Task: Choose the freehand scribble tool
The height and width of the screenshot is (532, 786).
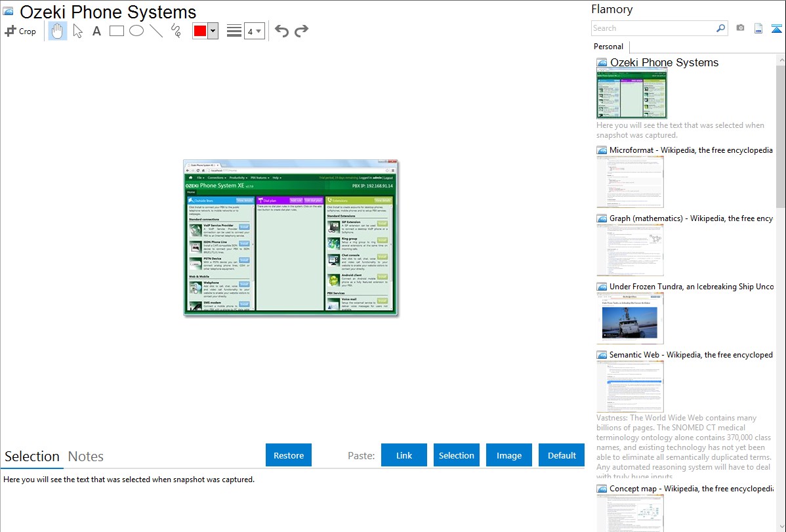Action: [176, 31]
